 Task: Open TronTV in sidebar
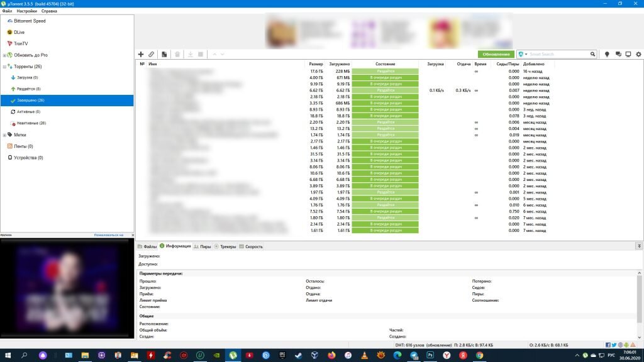[21, 43]
